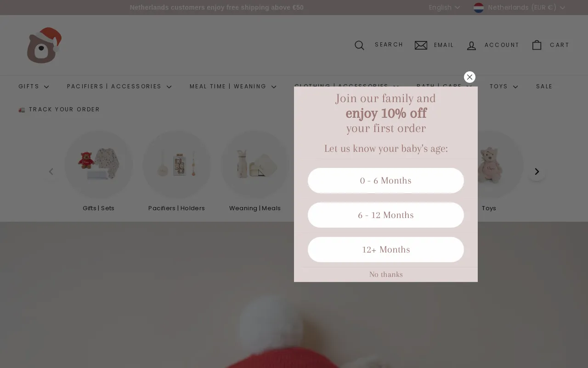Open Track Your Order link
Screen dimensions: 588x368
click(59, 109)
